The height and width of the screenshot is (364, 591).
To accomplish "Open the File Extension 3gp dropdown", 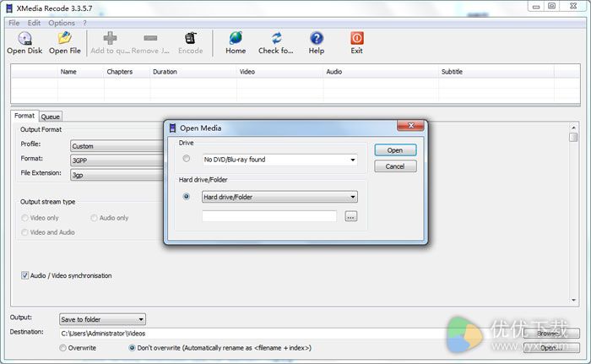I will point(117,175).
